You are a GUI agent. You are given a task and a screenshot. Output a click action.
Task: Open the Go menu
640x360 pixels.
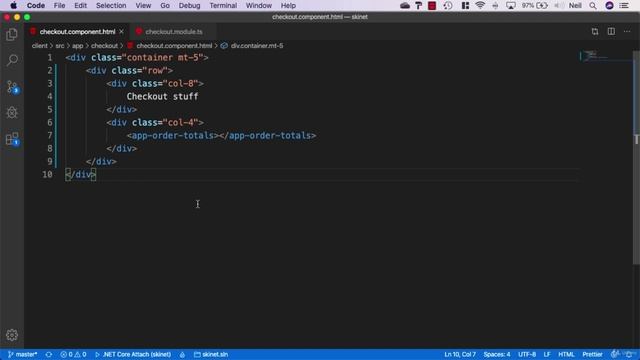click(x=165, y=5)
